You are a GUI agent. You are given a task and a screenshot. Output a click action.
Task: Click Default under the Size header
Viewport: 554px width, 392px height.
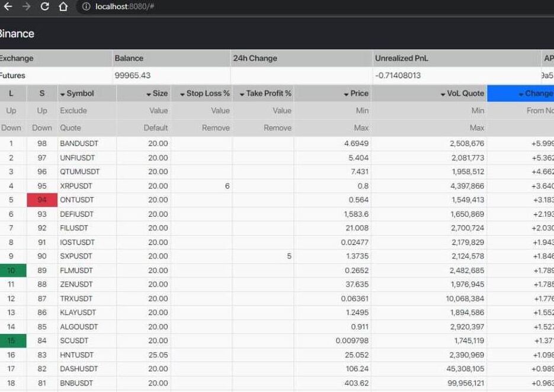click(x=155, y=127)
